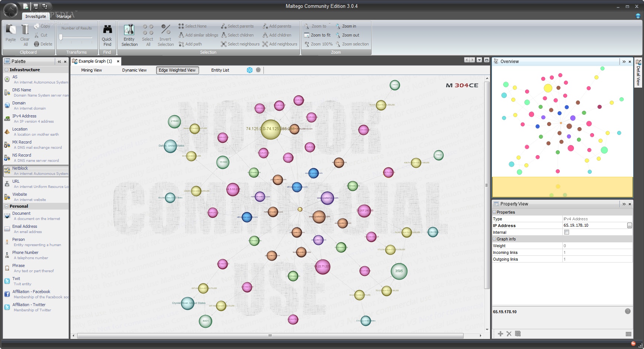This screenshot has width=644, height=349.
Task: Click Select None in ribbon
Action: click(192, 26)
